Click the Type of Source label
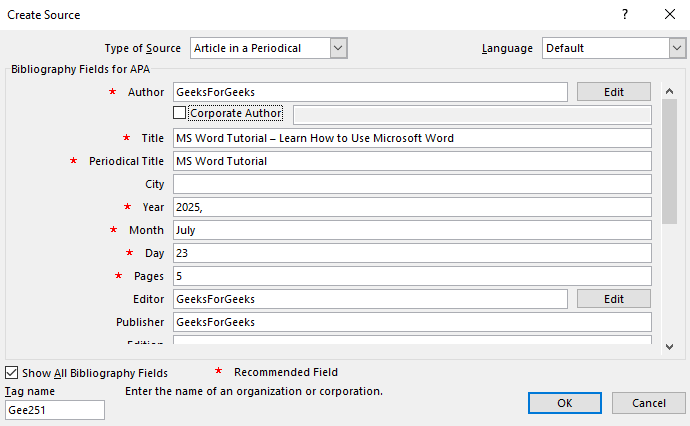Screen dimensions: 690x426 pos(143,48)
